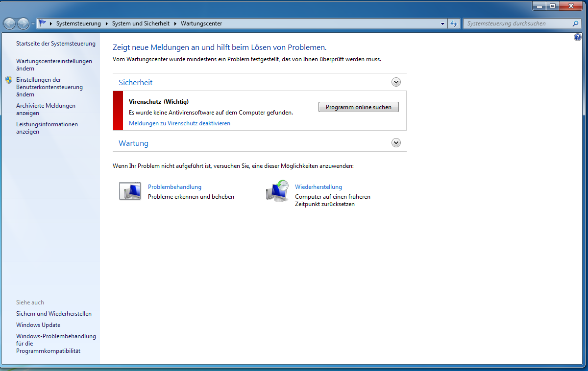Open Windows-Problembehandlung für die Programmkompatibilität

point(56,344)
